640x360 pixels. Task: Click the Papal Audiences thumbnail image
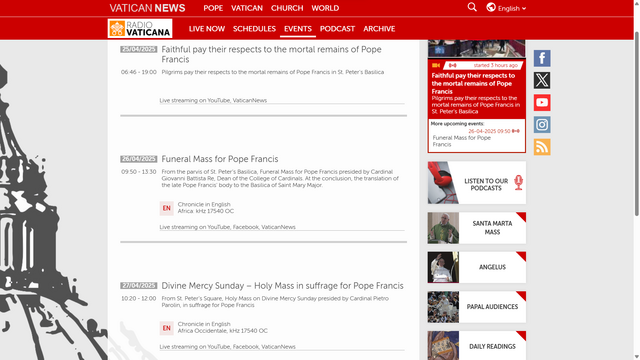tap(443, 307)
